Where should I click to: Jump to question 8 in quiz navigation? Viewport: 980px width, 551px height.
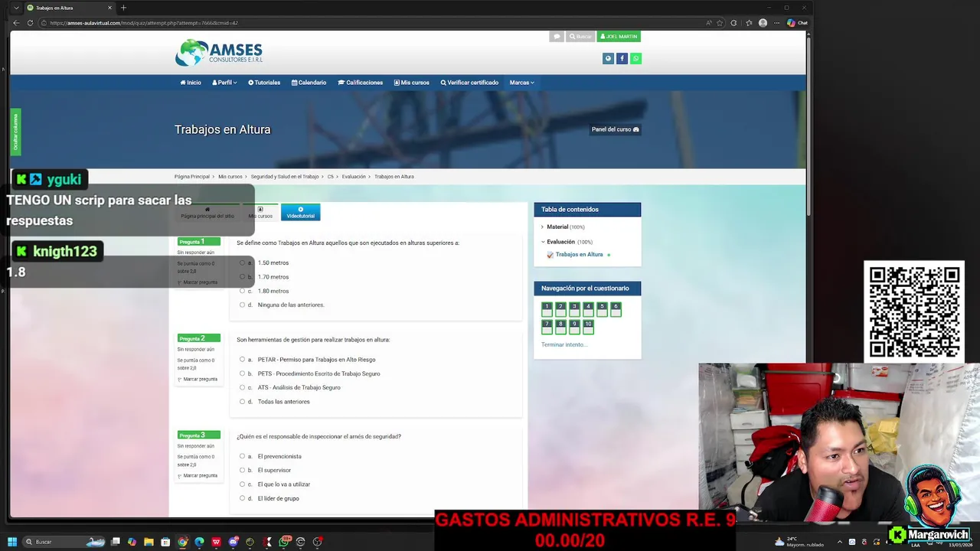coord(560,327)
